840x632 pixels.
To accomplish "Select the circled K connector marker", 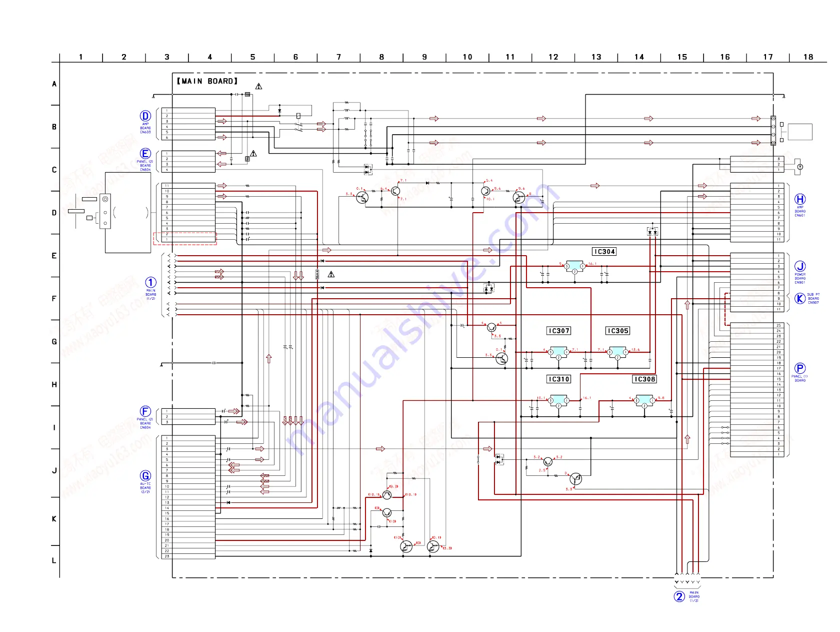I will point(800,299).
